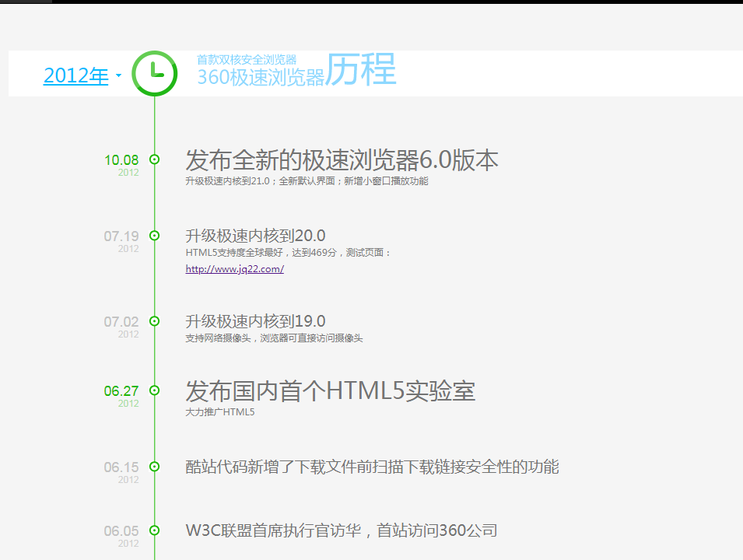Click heading 发布国内首个HTML5实验室

pyautogui.click(x=331, y=391)
